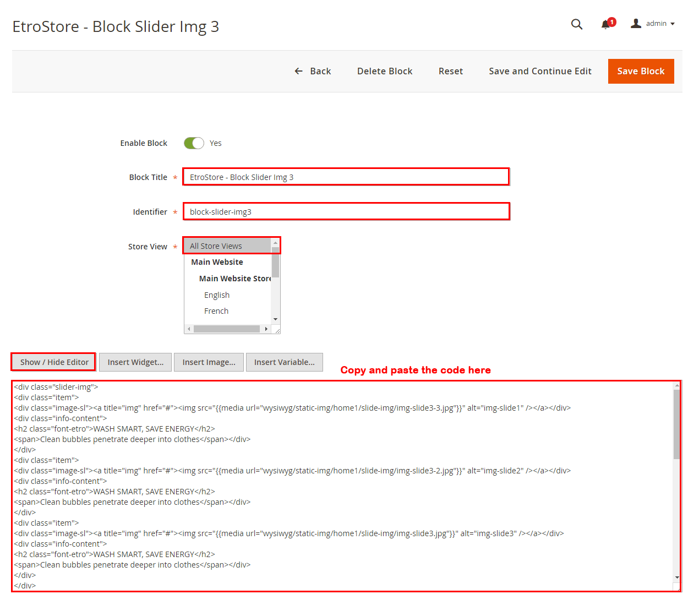Expand the admin account dropdown arrow
The image size is (699, 616).
pyautogui.click(x=673, y=24)
